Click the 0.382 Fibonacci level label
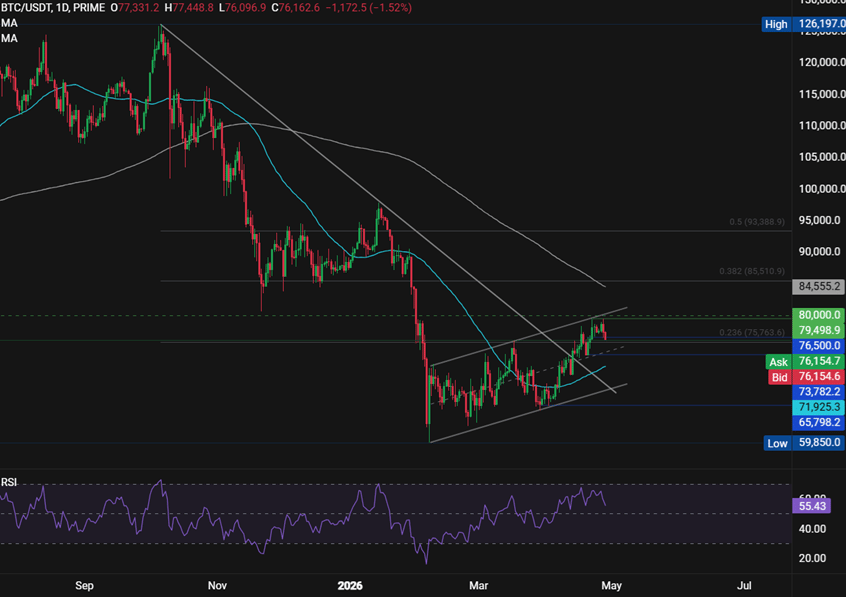846x597 pixels. (x=752, y=271)
